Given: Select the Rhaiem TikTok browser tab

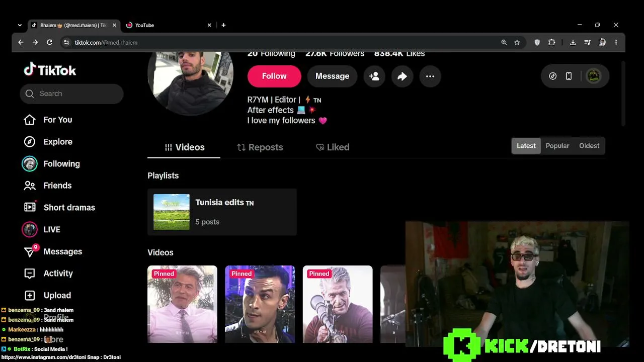Looking at the screenshot, I should 74,25.
